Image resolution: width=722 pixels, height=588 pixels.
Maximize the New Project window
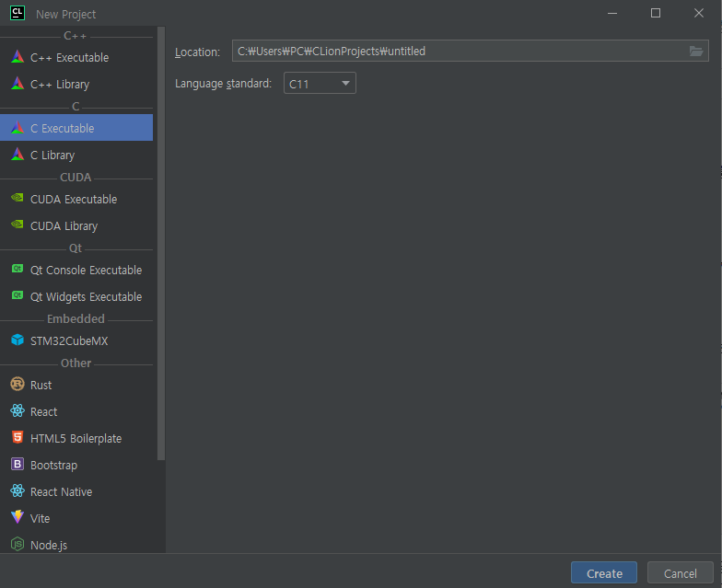tap(656, 13)
